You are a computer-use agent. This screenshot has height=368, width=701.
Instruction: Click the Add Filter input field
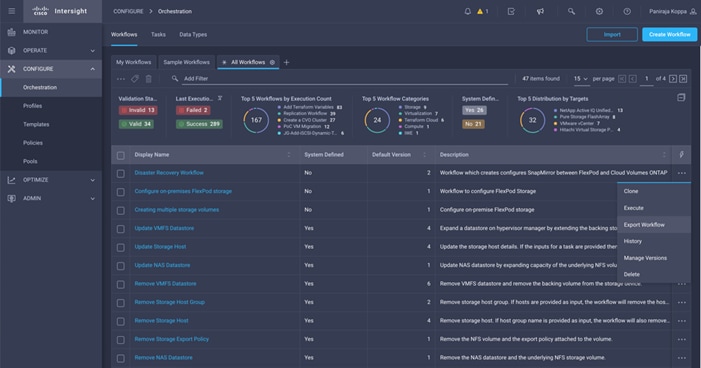tap(345, 79)
